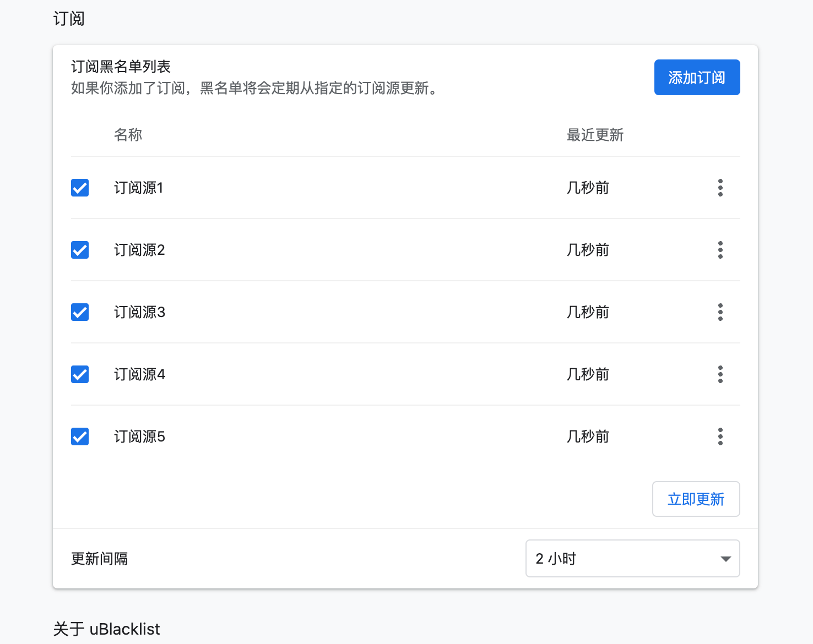Image resolution: width=813 pixels, height=644 pixels.
Task: Click the 几秒前 timestamp for 订阅源1
Action: tap(587, 188)
